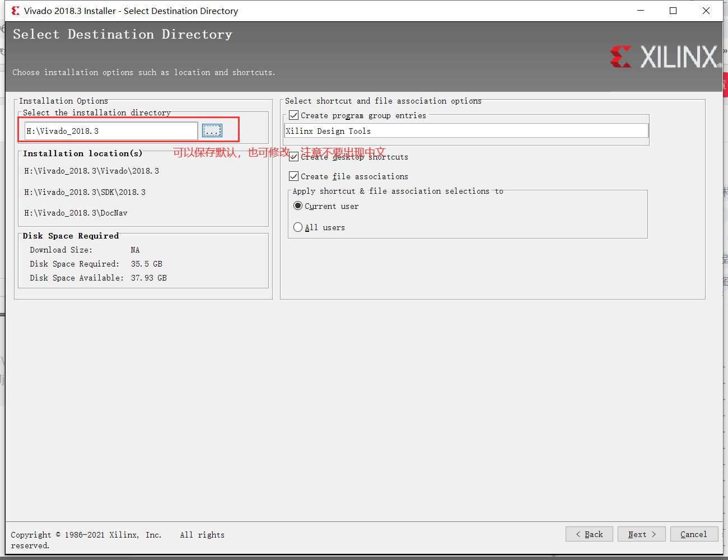Click the Download Size NA value
Screen dimensions: 728x560
pyautogui.click(x=135, y=250)
